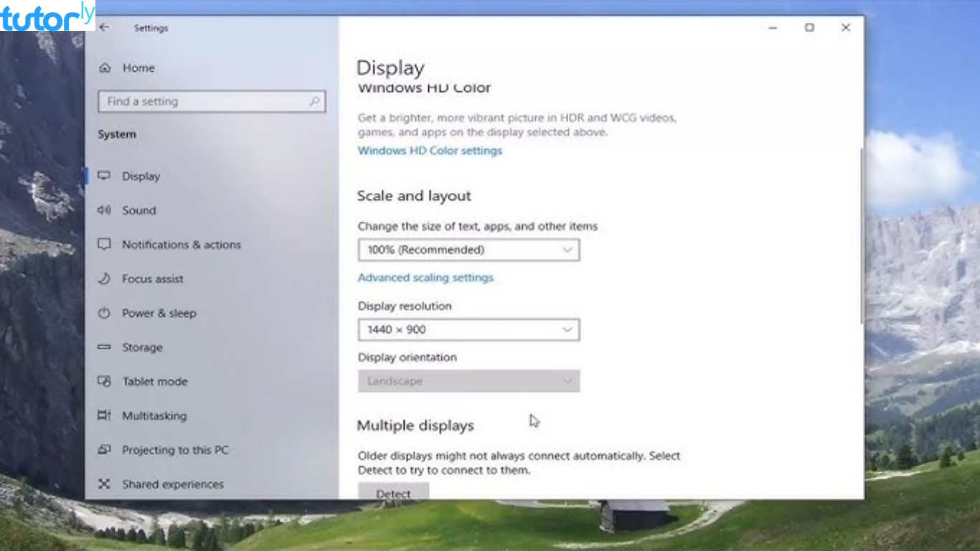Open Notifications & actions settings

pos(182,245)
